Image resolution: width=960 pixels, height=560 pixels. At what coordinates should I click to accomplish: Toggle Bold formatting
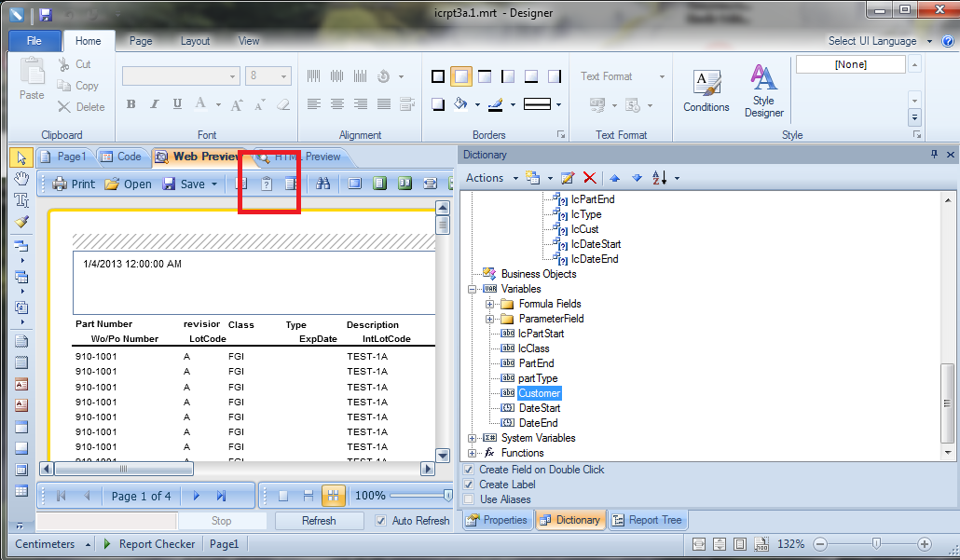click(x=131, y=104)
